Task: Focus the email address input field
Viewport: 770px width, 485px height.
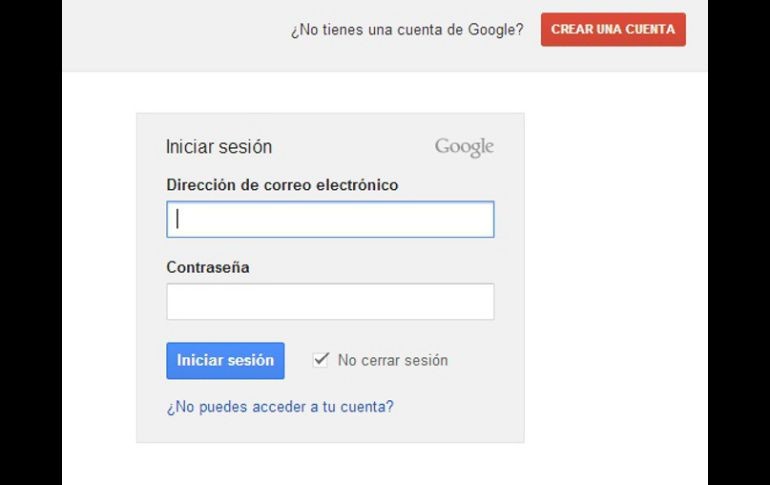Action: tap(330, 220)
